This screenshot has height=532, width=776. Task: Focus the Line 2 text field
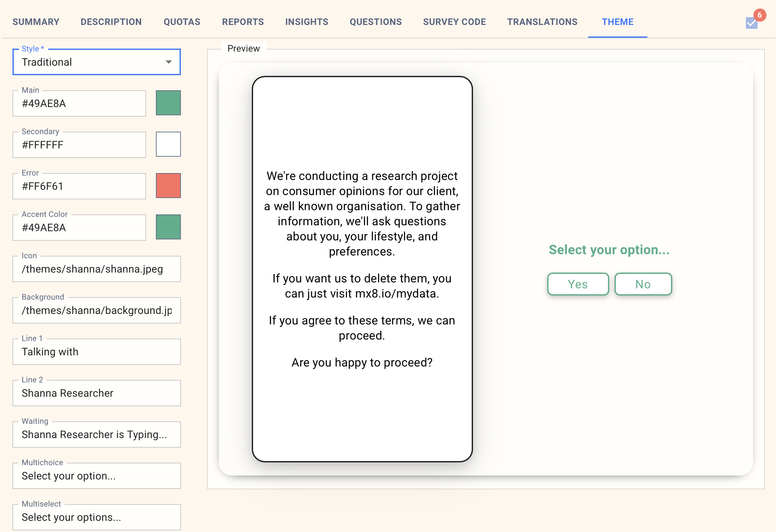pos(97,393)
